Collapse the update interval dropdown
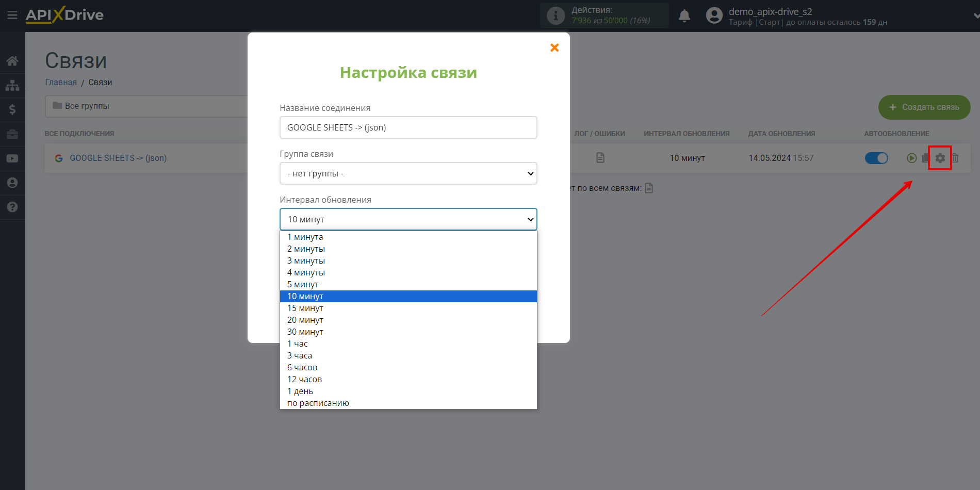Viewport: 980px width, 490px height. pyautogui.click(x=409, y=219)
